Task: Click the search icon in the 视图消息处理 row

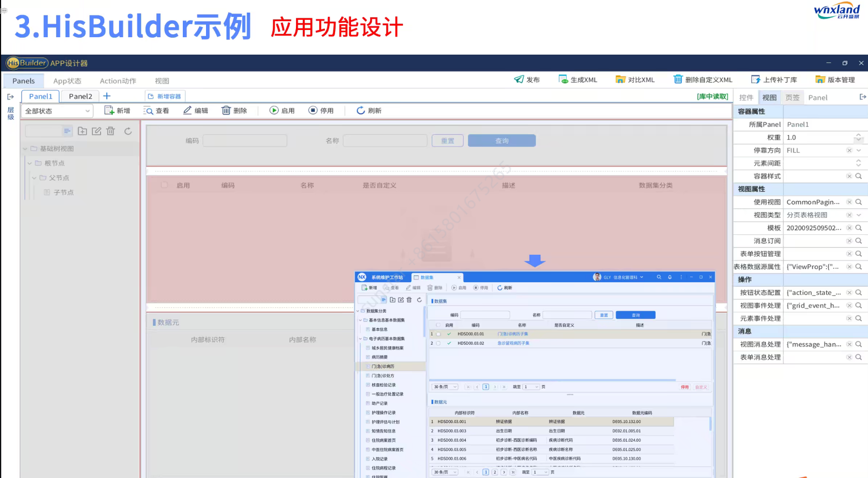Action: pos(858,344)
